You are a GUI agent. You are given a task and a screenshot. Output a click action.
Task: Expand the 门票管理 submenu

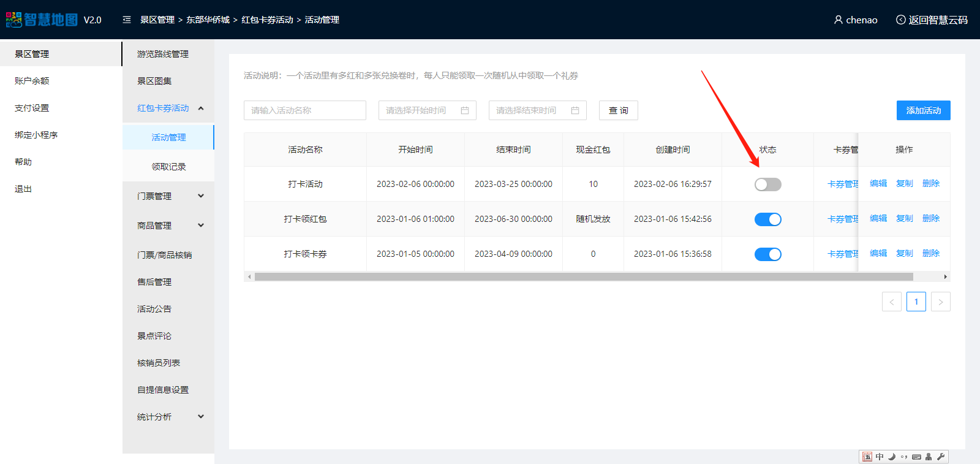(201, 196)
